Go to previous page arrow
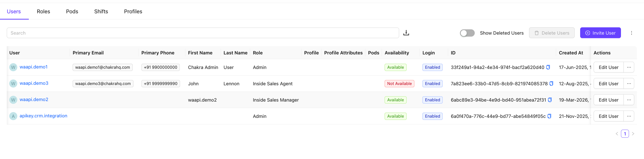Screen dimensions: 644x159 (617, 134)
